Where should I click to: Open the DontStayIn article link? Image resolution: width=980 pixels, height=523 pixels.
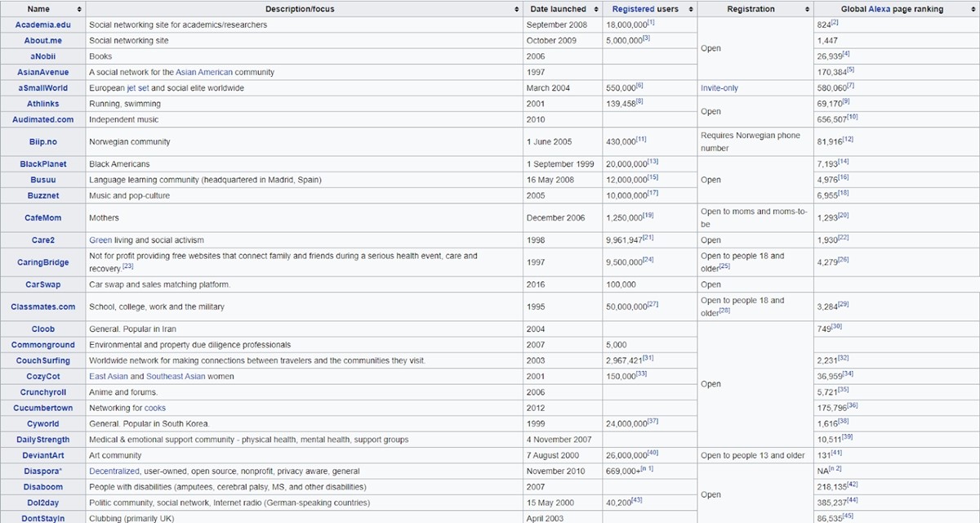(x=42, y=519)
